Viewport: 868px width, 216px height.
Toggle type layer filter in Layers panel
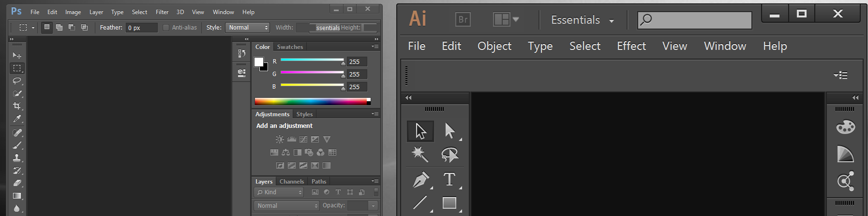338,192
